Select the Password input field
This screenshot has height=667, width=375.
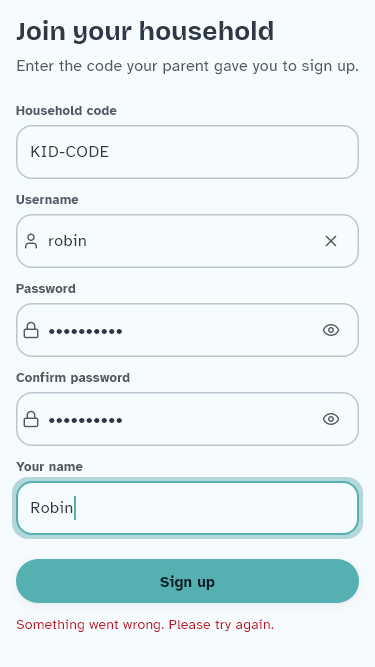188,330
